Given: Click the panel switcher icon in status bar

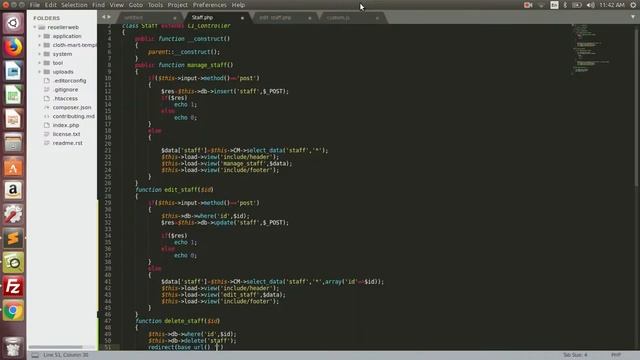Looking at the screenshot, I should pyautogui.click(x=35, y=355).
